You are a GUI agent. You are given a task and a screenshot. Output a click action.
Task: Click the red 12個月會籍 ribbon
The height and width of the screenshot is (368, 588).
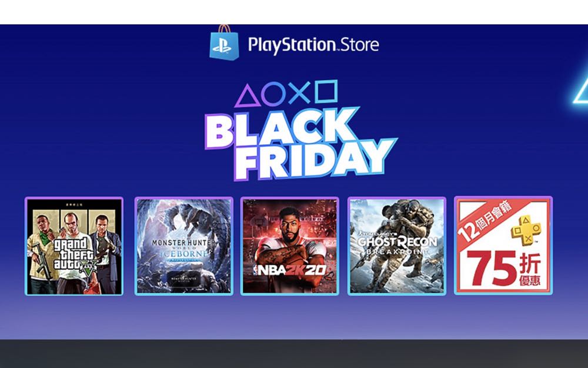coord(485,221)
